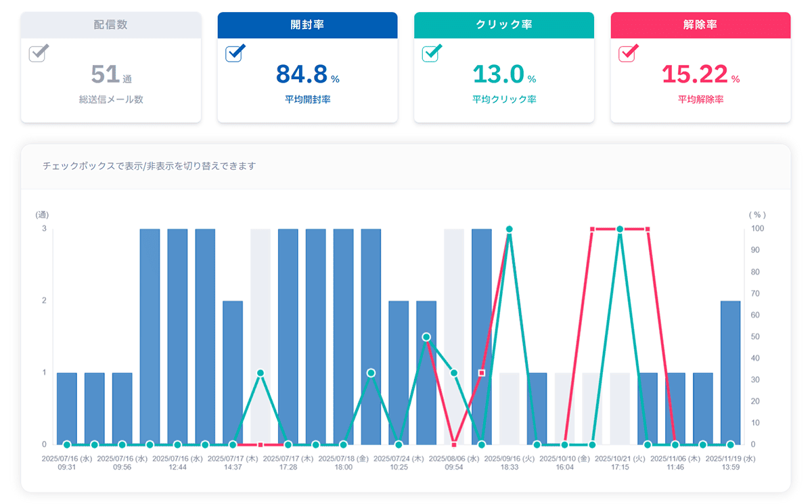This screenshot has height=504, width=812.
Task: Click the gray 配信数 card header
Action: click(111, 25)
